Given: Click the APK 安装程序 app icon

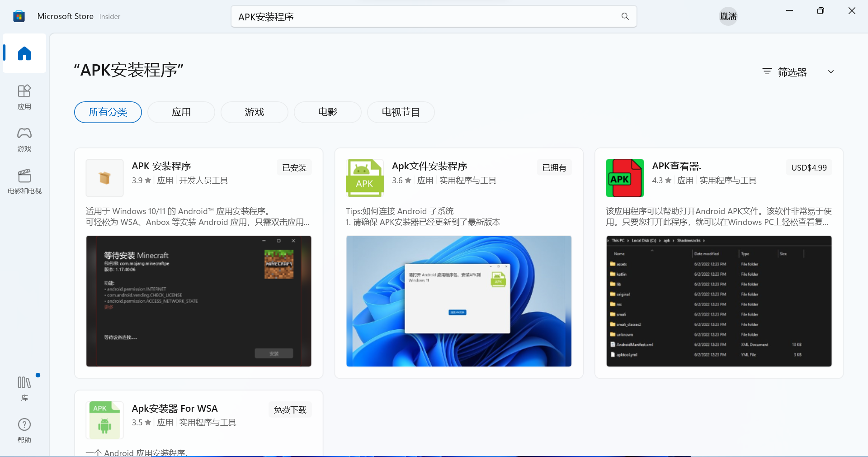Looking at the screenshot, I should click(x=104, y=178).
